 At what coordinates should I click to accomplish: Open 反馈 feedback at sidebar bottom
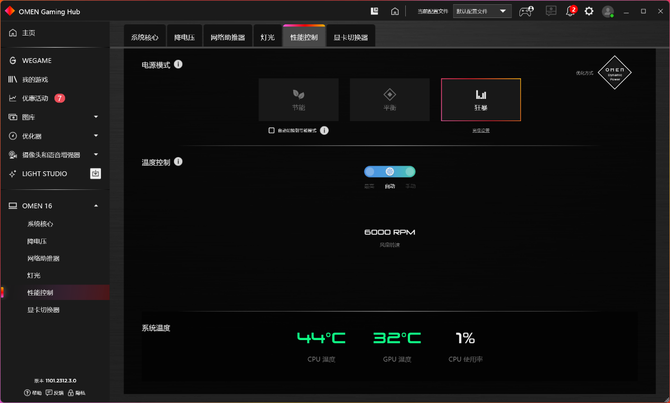coord(54,393)
